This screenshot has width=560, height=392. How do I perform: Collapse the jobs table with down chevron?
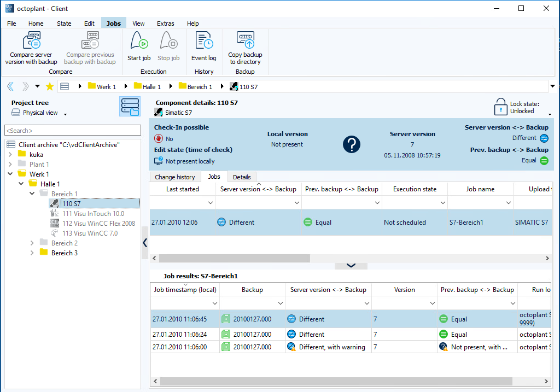click(x=351, y=265)
